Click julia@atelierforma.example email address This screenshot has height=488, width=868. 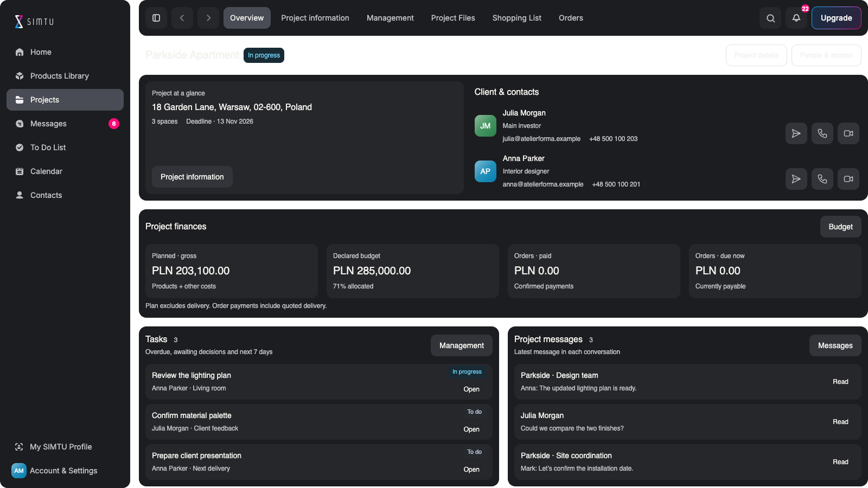(x=541, y=139)
